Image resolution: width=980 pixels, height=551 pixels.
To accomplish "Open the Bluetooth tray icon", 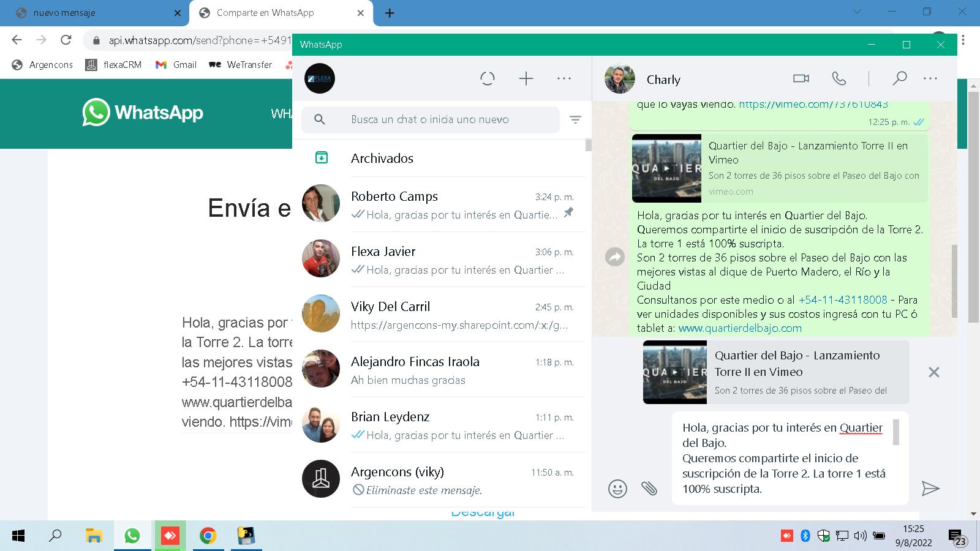I will [805, 536].
